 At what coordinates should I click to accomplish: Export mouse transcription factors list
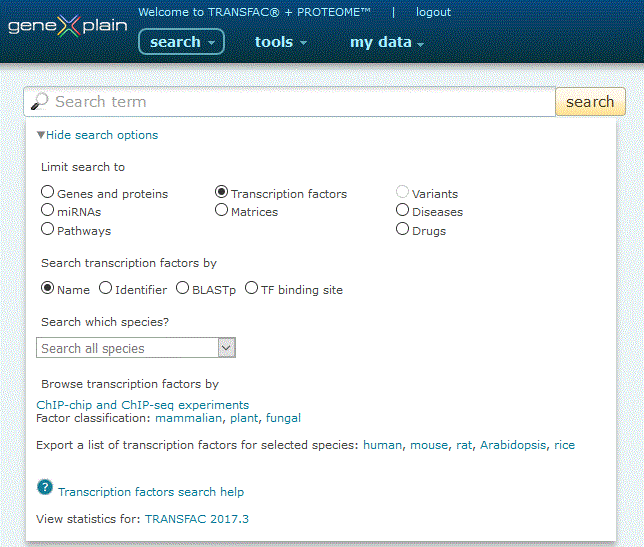pyautogui.click(x=429, y=445)
